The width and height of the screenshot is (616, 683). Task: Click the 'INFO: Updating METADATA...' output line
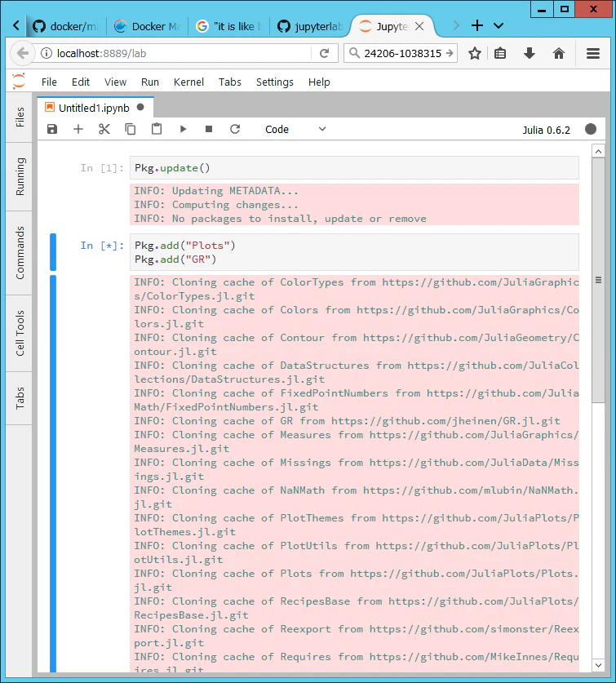(216, 191)
